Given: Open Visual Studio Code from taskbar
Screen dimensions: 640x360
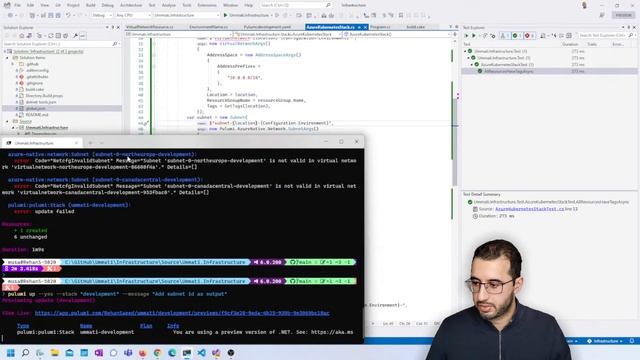Looking at the screenshot, I should (201, 353).
